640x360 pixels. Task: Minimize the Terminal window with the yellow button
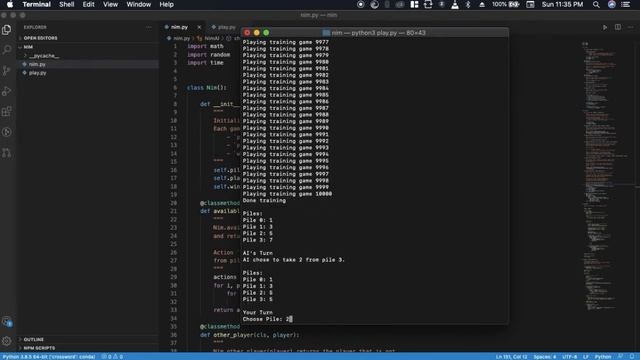(256, 33)
